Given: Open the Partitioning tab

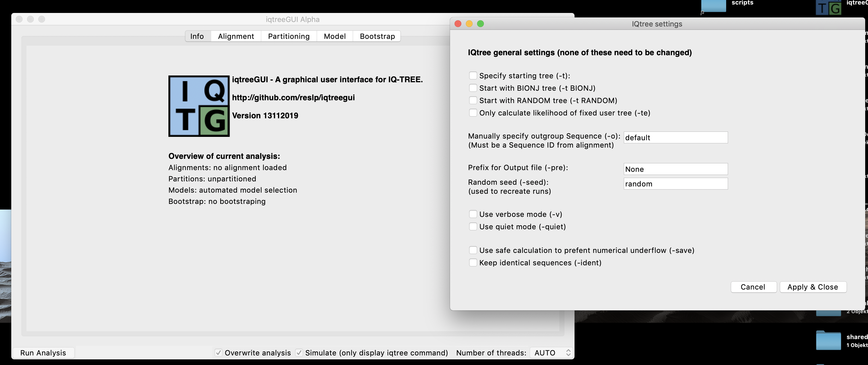Looking at the screenshot, I should tap(289, 36).
